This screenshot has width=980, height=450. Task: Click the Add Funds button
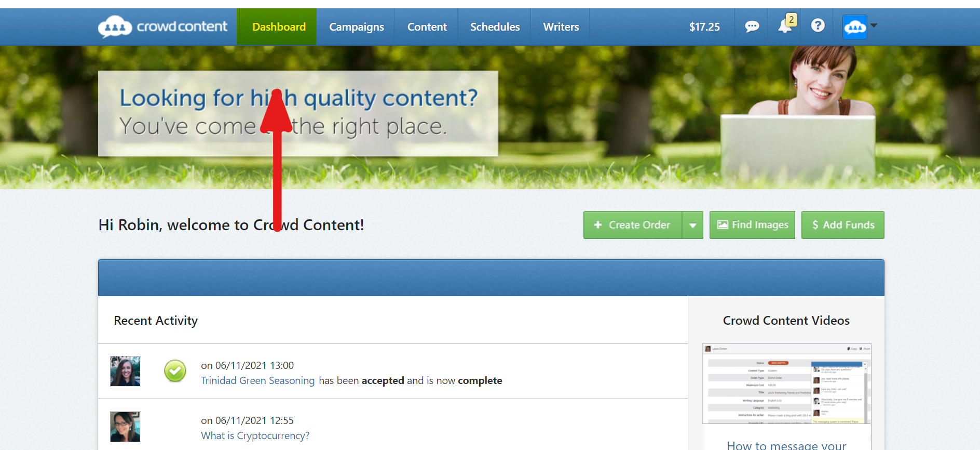coord(842,225)
